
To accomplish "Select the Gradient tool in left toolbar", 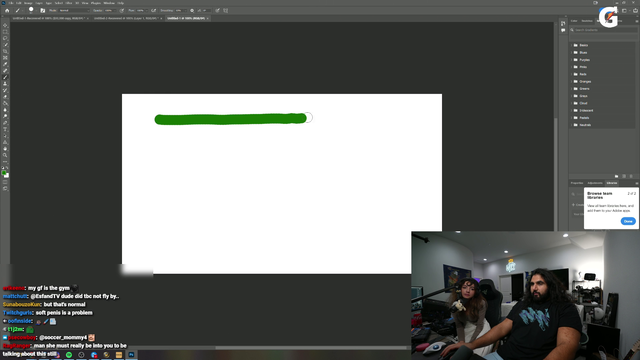I will (5, 103).
